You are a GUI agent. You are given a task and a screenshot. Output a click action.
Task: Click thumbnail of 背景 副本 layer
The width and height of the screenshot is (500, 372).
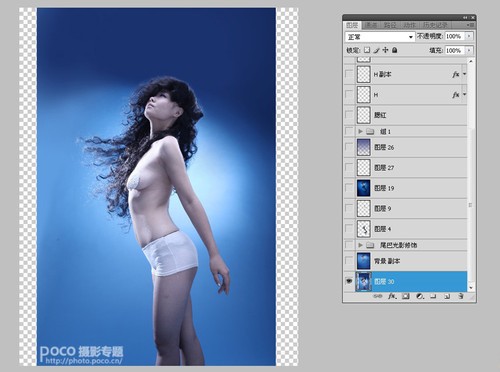click(x=363, y=261)
